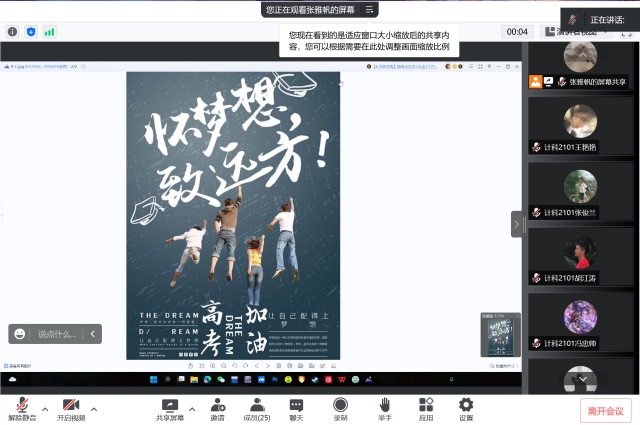Close the navigator thumbnail in shared viewer

click(517, 316)
